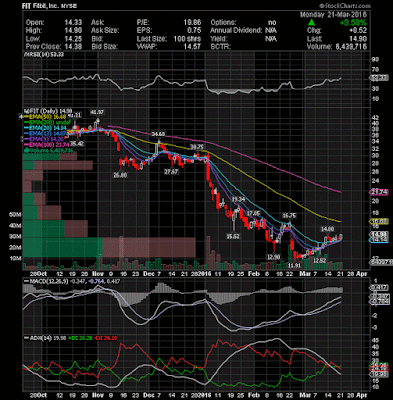Select the pink EMA(100) 21.74 legend entry
393x400 pixels.
pos(47,145)
